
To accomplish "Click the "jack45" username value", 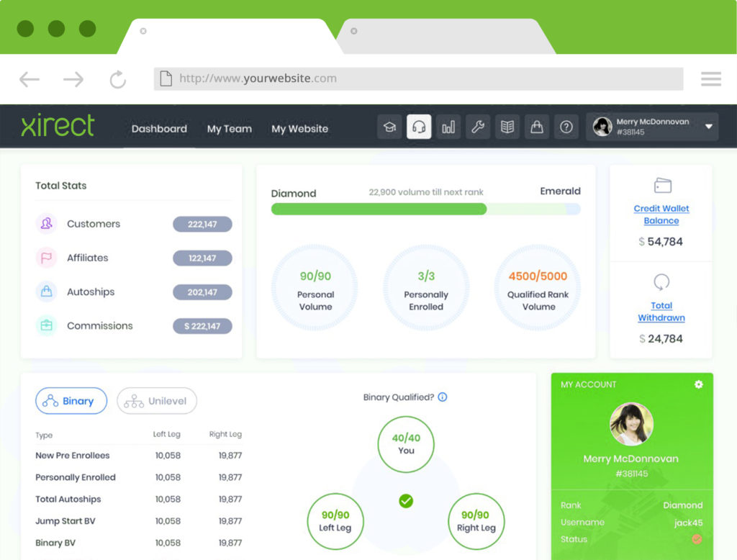I will point(688,523).
